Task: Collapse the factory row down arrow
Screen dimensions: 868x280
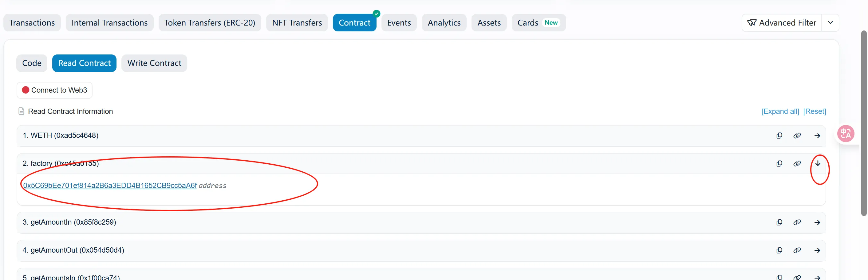Action: (818, 163)
